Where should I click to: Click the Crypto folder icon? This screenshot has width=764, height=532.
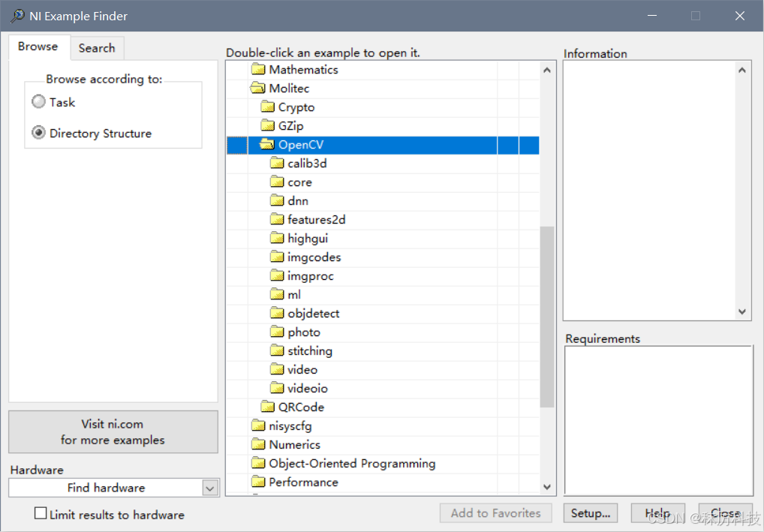pos(267,107)
